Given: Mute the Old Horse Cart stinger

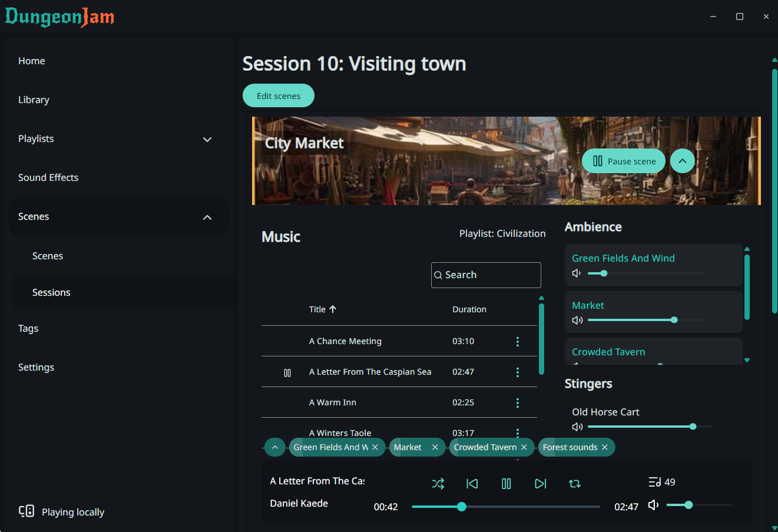Looking at the screenshot, I should (x=577, y=427).
